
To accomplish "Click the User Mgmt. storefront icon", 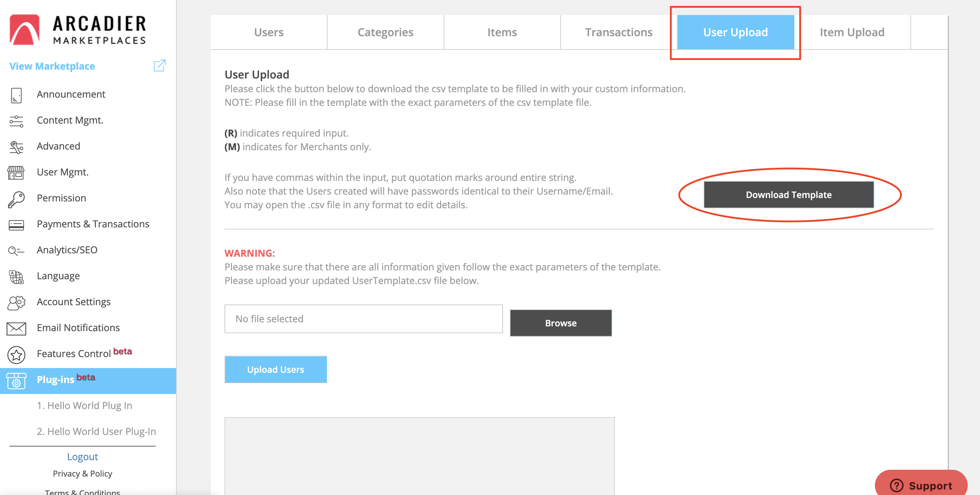I will pyautogui.click(x=16, y=173).
